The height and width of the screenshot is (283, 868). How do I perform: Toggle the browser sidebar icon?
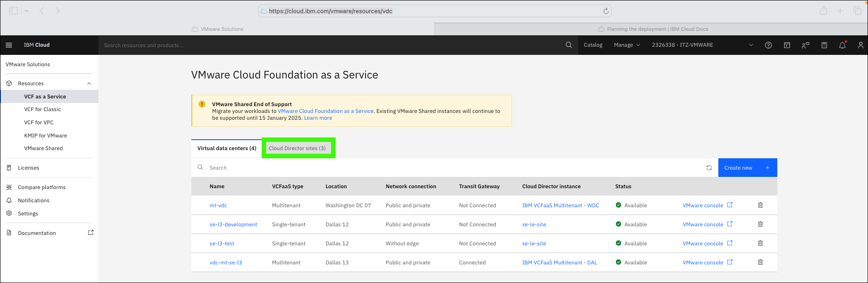point(14,10)
